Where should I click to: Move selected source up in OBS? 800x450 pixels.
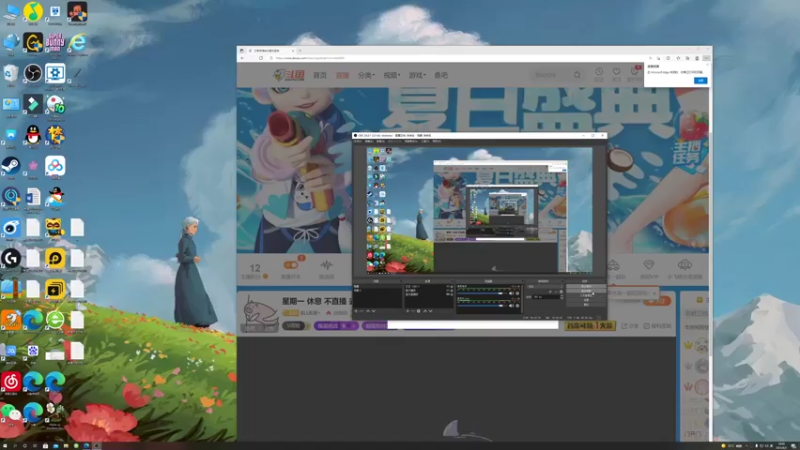click(x=425, y=311)
